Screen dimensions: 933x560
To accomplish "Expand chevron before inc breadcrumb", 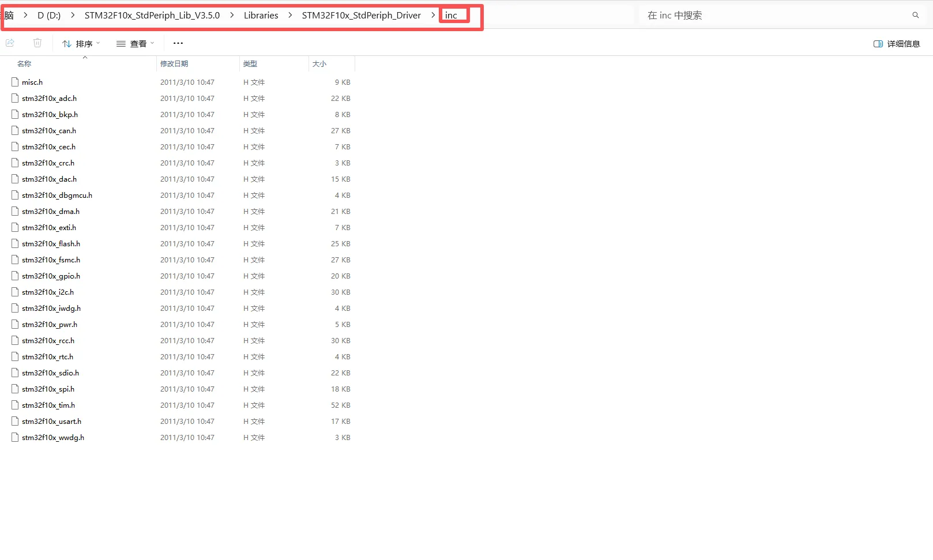I will [433, 16].
